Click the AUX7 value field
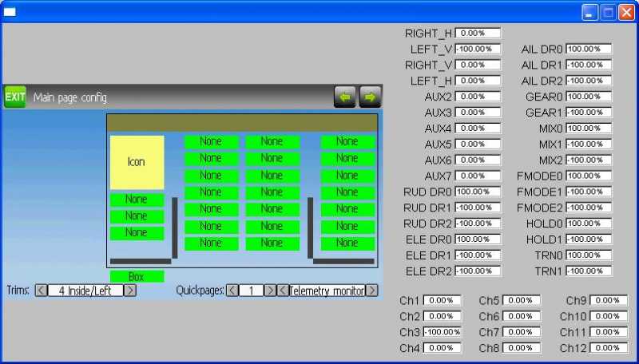The width and height of the screenshot is (639, 364). [478, 176]
